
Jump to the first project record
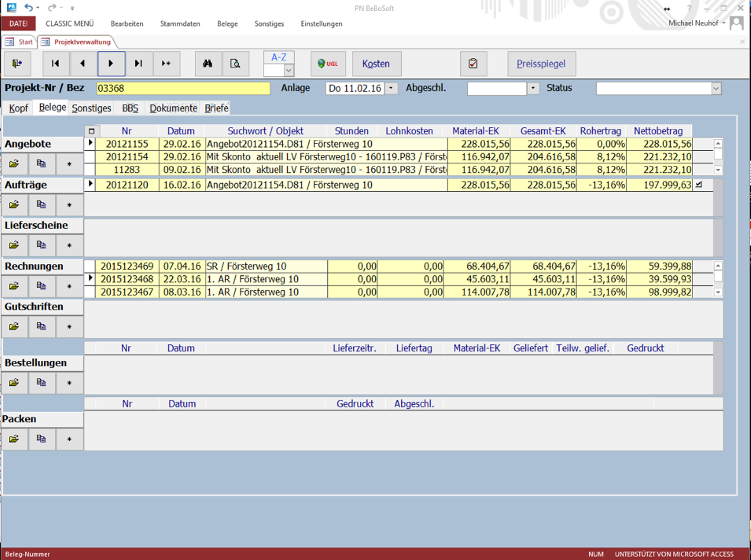point(56,64)
